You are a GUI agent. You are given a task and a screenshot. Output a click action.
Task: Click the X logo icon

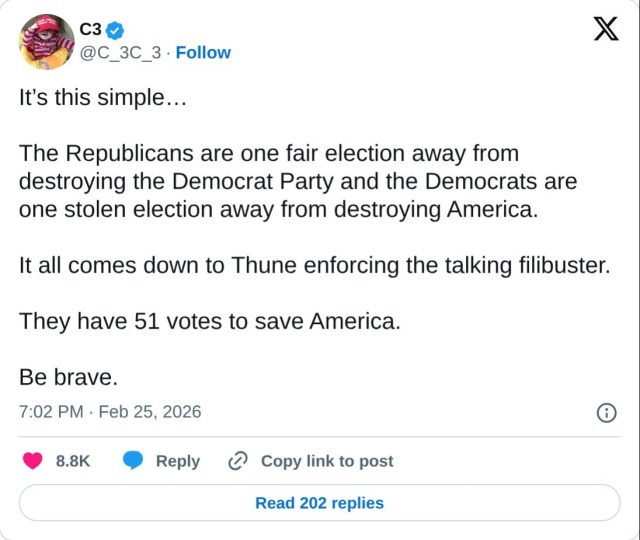point(606,29)
